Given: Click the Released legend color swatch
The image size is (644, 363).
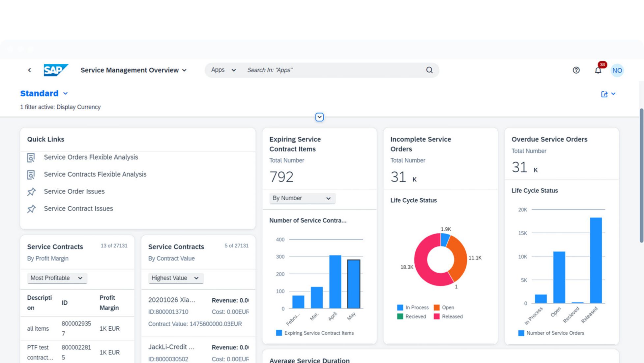Looking at the screenshot, I should pyautogui.click(x=436, y=316).
